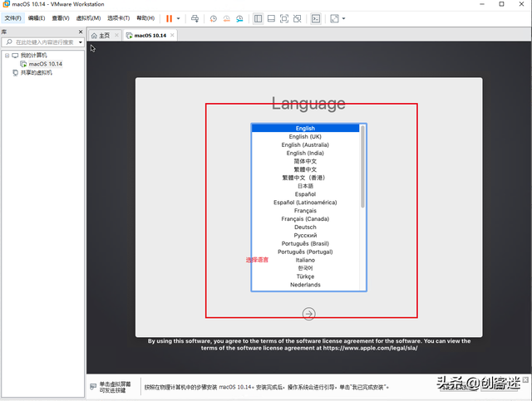Select 简体中文 in the language list

tap(305, 161)
